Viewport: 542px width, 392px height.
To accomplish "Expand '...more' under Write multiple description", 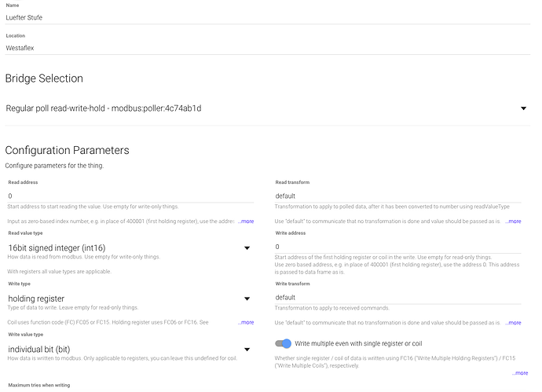I will point(519,372).
